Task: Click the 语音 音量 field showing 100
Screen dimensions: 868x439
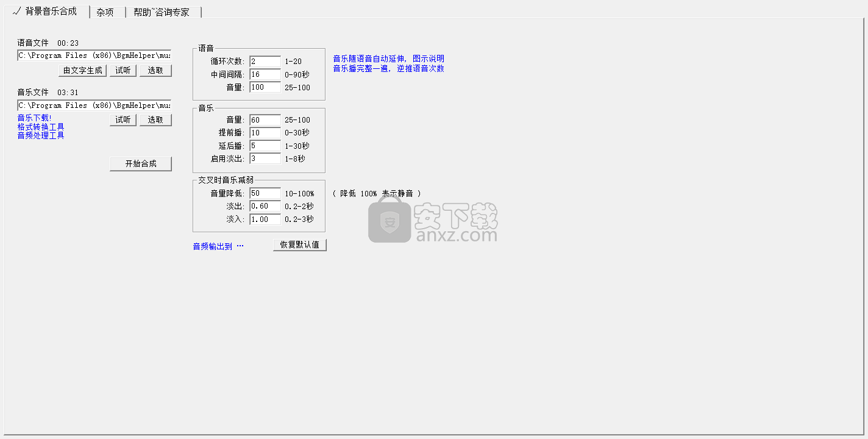Action: (265, 87)
